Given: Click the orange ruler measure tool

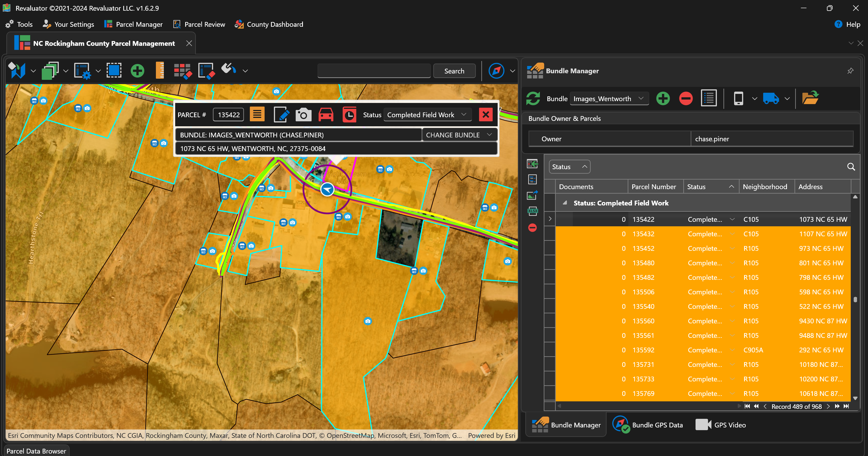Looking at the screenshot, I should point(160,71).
